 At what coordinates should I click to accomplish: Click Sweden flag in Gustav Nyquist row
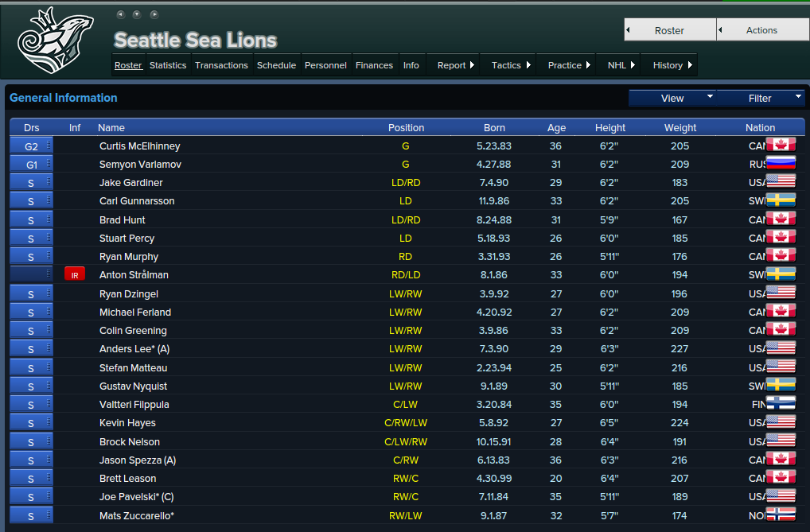(x=781, y=386)
